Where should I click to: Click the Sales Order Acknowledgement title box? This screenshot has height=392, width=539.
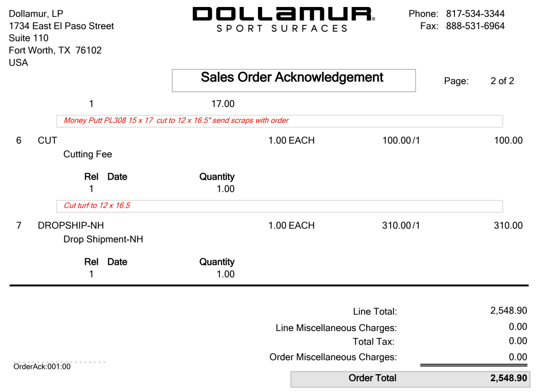point(294,80)
